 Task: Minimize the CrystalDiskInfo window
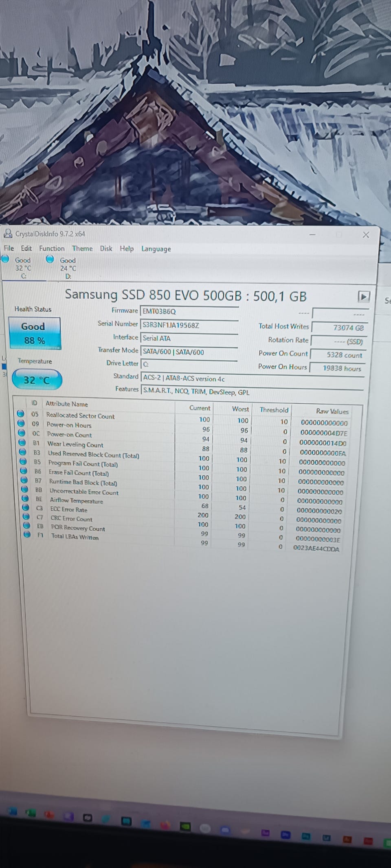click(313, 235)
